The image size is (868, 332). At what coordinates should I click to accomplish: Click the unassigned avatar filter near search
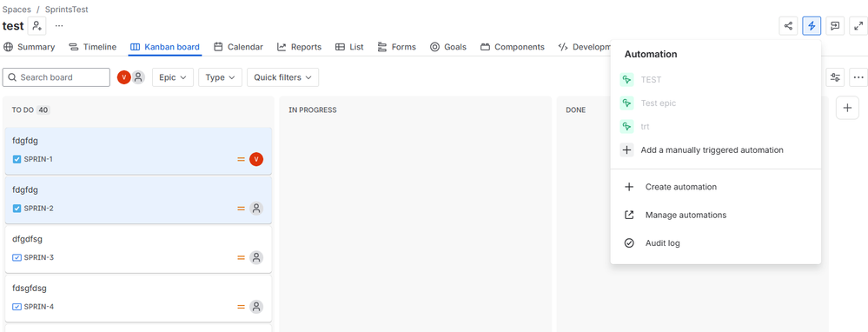point(138,77)
